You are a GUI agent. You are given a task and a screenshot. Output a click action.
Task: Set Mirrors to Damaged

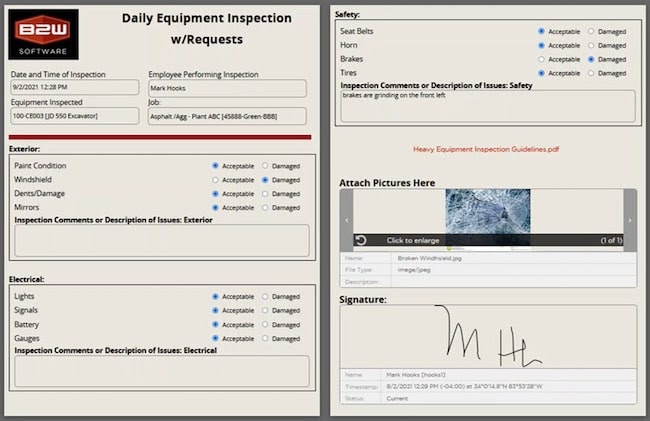tap(265, 208)
